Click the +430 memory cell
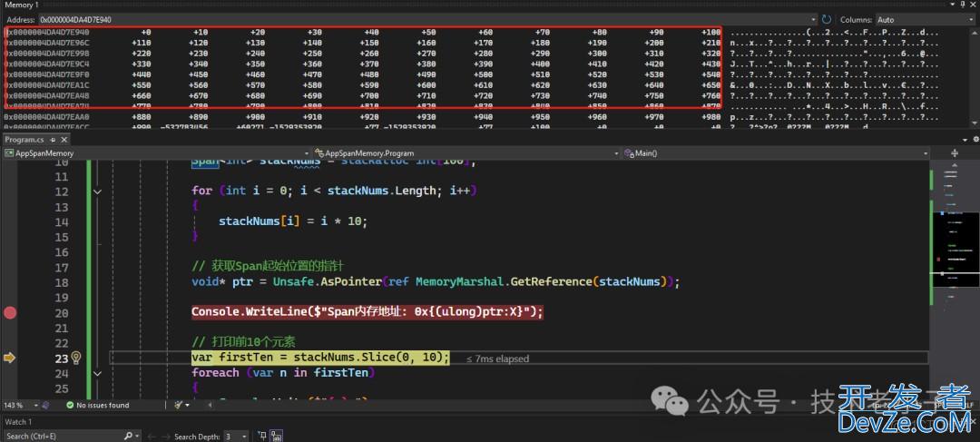The height and width of the screenshot is (442, 980). (710, 64)
